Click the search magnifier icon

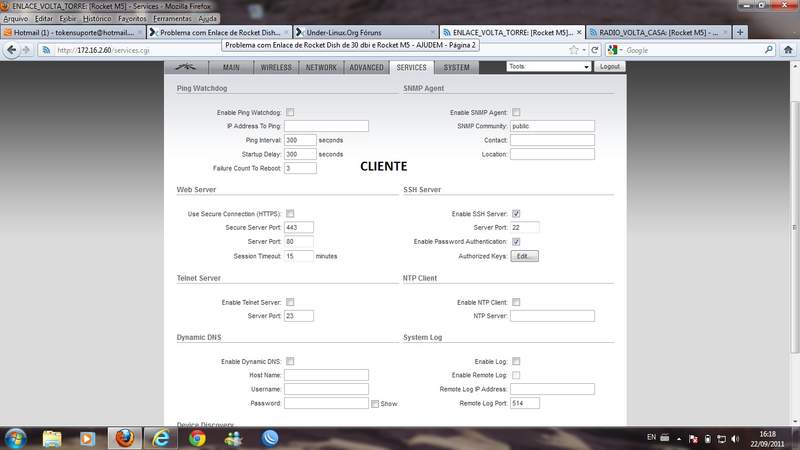click(x=768, y=50)
